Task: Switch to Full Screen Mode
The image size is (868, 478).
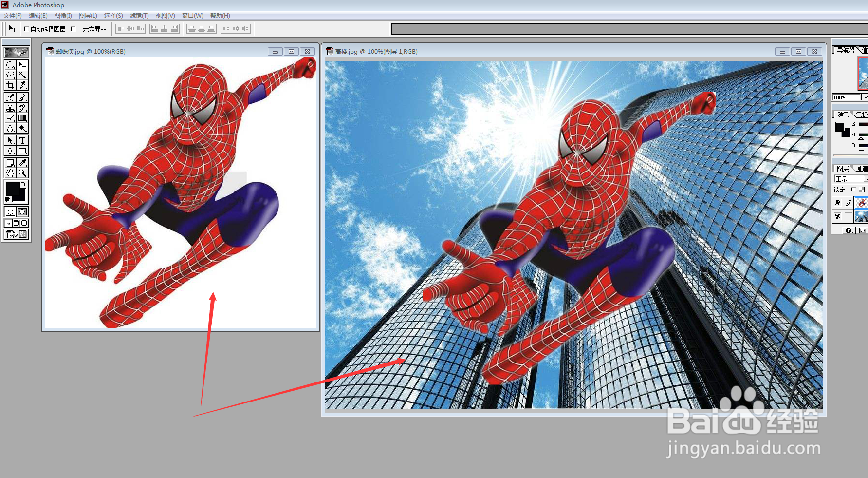Action: click(24, 223)
